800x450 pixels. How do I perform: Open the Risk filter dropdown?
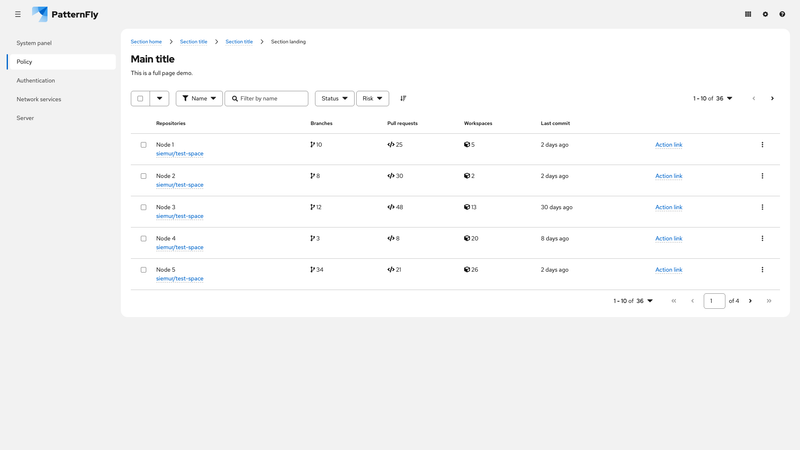coord(372,98)
